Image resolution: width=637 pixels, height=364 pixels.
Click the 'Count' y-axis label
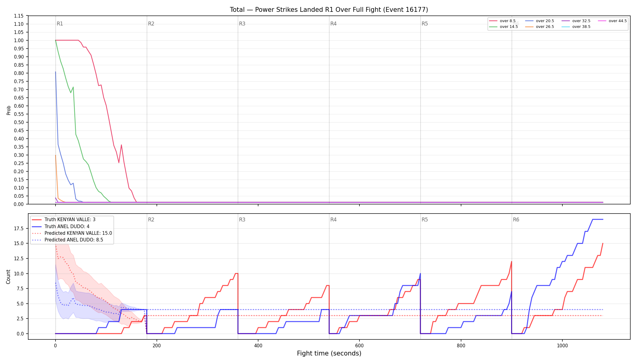pyautogui.click(x=8, y=277)
